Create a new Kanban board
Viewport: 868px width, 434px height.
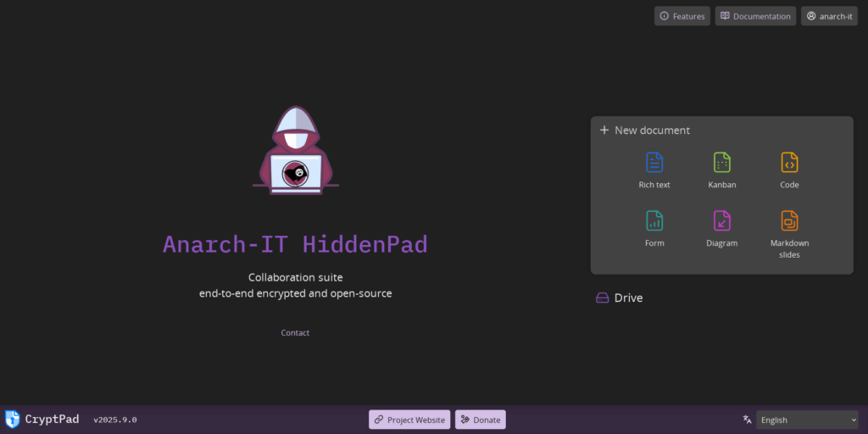click(721, 170)
